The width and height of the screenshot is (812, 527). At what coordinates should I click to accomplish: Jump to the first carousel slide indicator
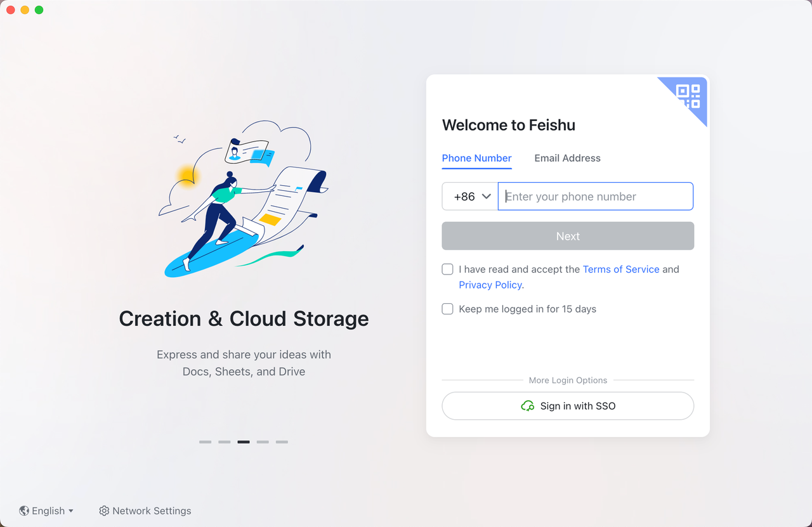pos(205,442)
